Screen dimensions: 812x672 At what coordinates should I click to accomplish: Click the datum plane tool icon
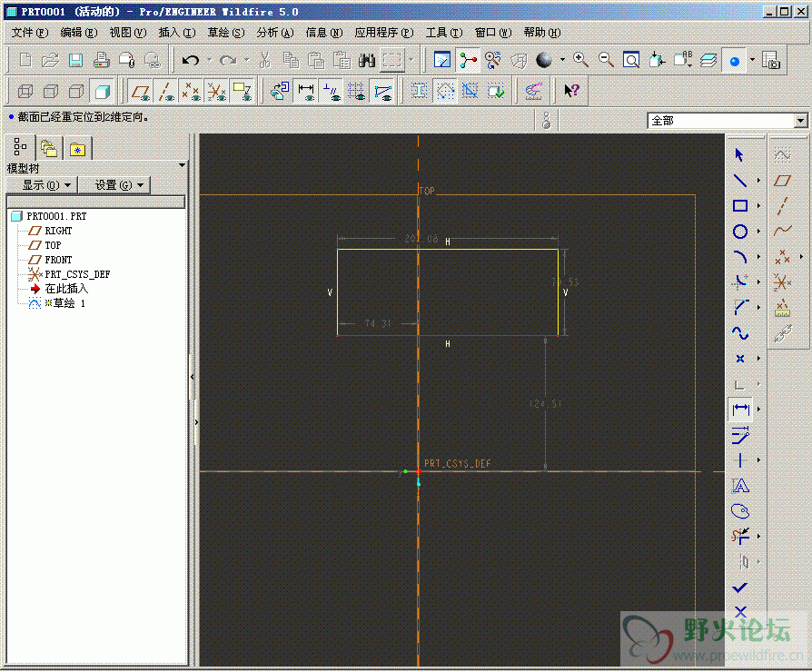click(783, 180)
